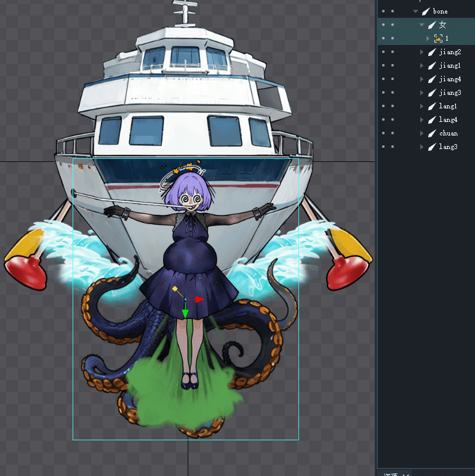Image resolution: width=475 pixels, height=476 pixels.
Task: Select the lang4 item in the tree
Action: point(448,119)
